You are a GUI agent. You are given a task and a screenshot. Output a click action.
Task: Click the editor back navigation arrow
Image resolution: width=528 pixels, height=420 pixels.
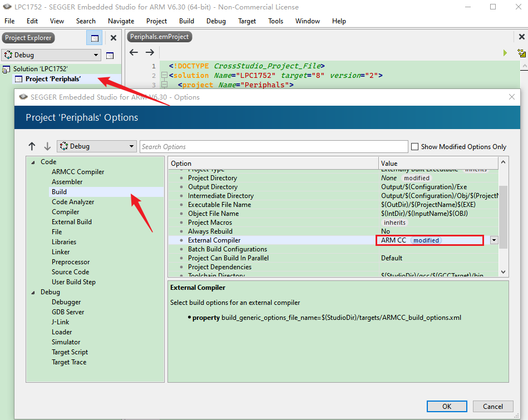134,52
